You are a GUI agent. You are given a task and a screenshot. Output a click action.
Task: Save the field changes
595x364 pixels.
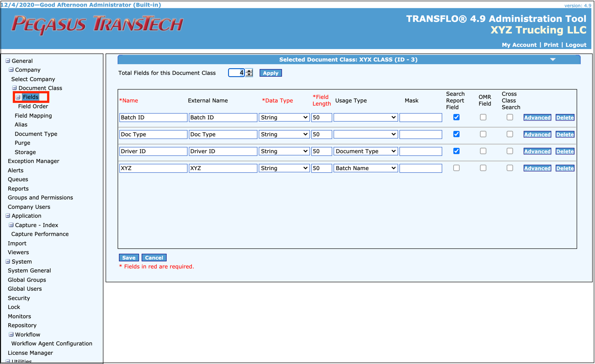pos(129,258)
